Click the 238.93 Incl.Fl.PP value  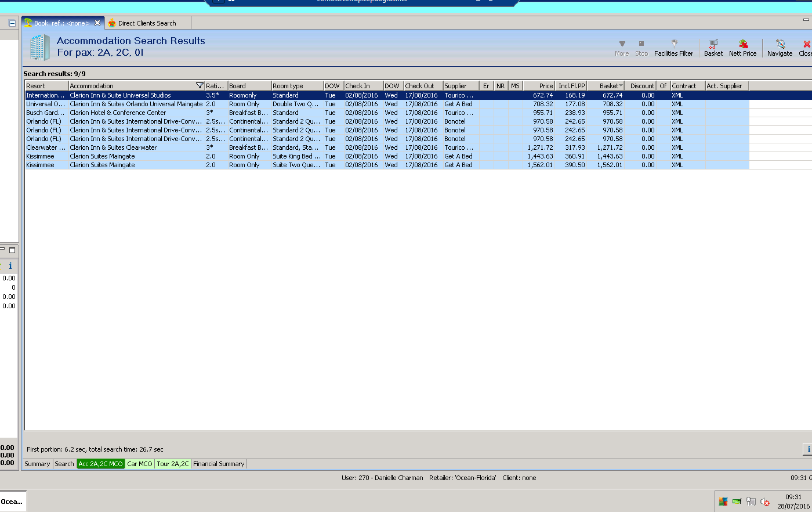tap(575, 113)
